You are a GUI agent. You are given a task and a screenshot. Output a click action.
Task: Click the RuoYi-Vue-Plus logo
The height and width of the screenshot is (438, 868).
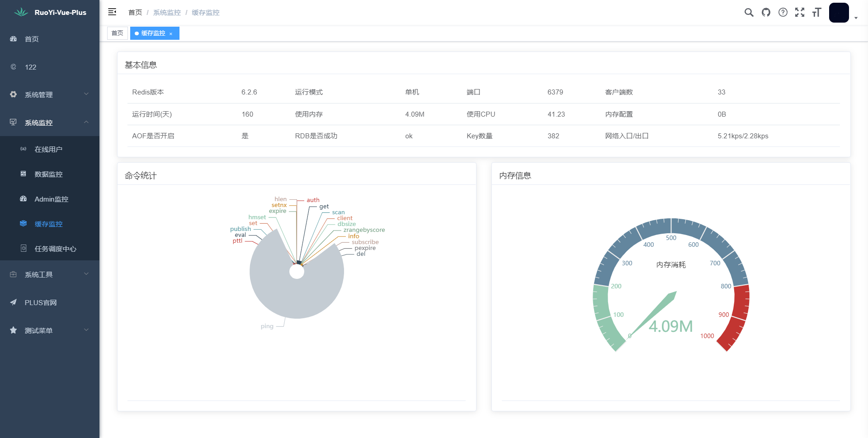click(50, 13)
